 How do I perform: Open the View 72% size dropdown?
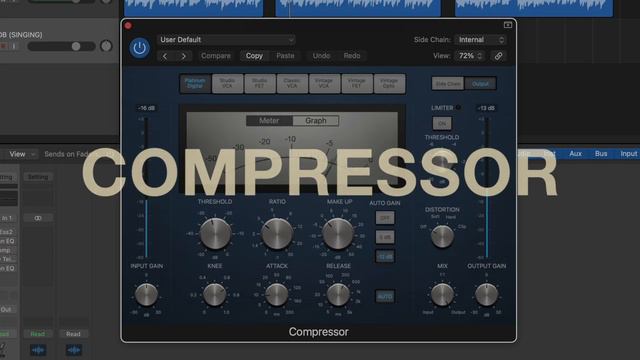(x=470, y=56)
